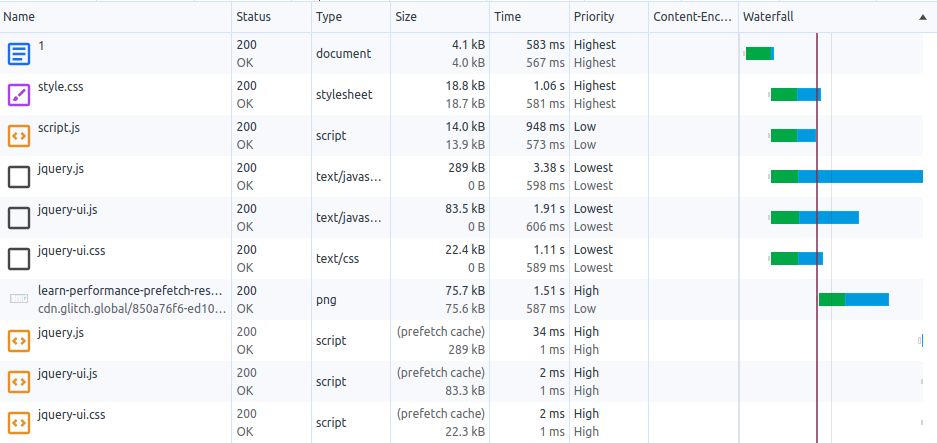Click the long waterfall bar of jquery.js

coord(847,176)
